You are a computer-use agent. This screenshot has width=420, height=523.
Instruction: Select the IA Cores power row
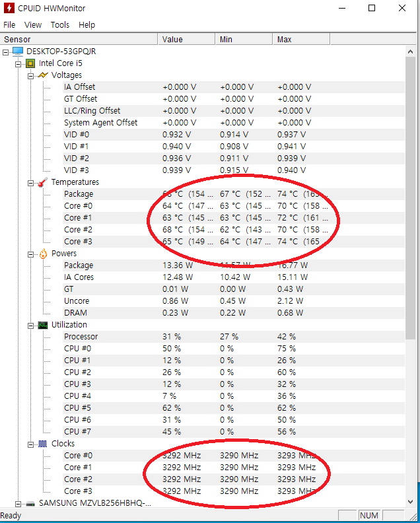click(234, 277)
